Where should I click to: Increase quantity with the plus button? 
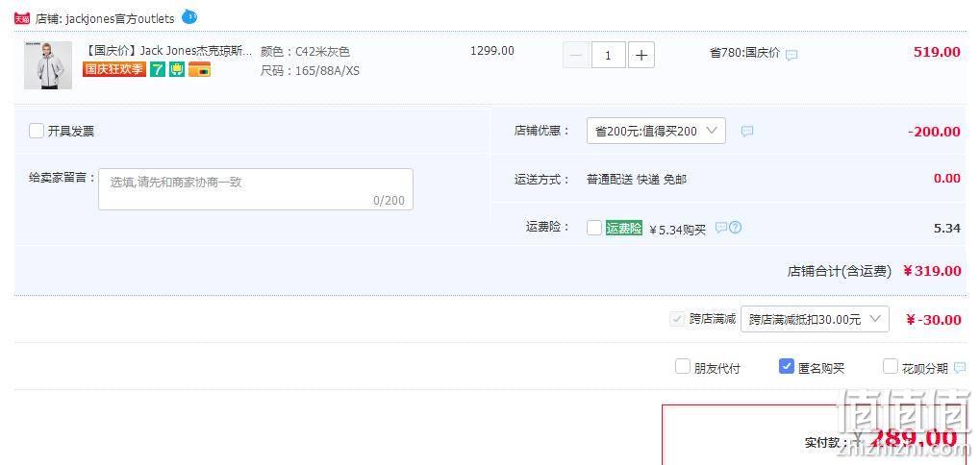(x=641, y=56)
